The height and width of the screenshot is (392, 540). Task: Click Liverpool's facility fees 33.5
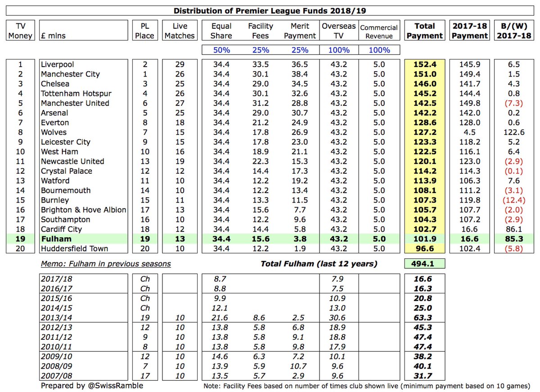coord(261,64)
